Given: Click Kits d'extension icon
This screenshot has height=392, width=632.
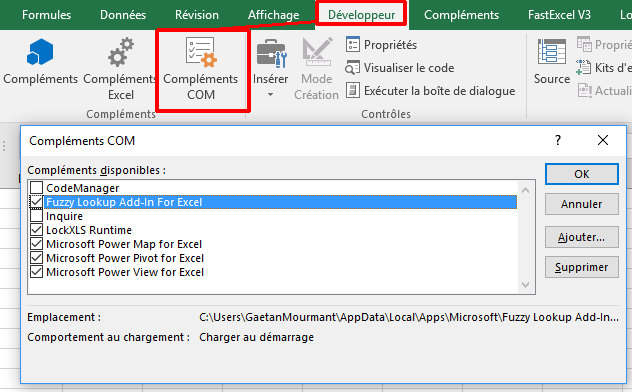Looking at the screenshot, I should [583, 67].
